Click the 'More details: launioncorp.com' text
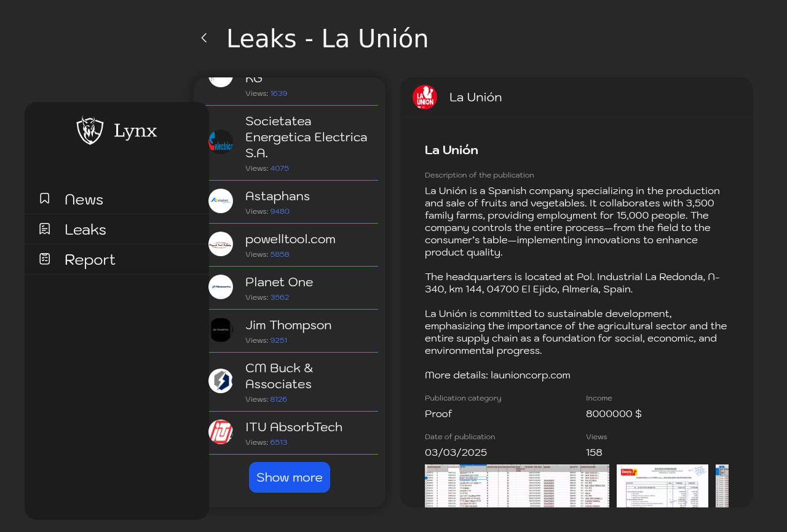This screenshot has width=787, height=532. [497, 375]
